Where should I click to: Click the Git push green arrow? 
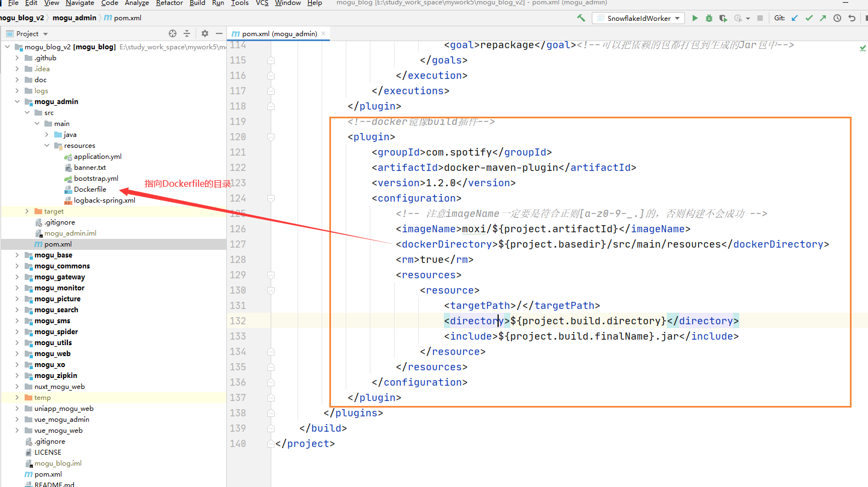coord(823,18)
